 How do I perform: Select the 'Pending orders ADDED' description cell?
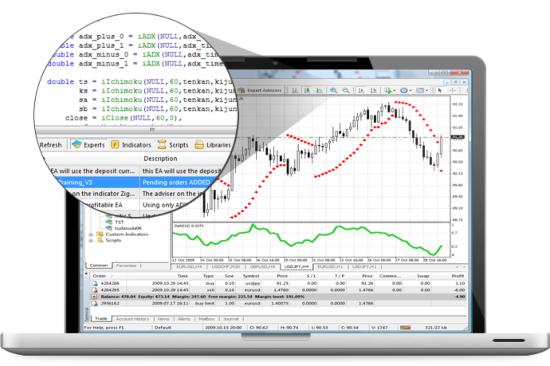pos(176,182)
